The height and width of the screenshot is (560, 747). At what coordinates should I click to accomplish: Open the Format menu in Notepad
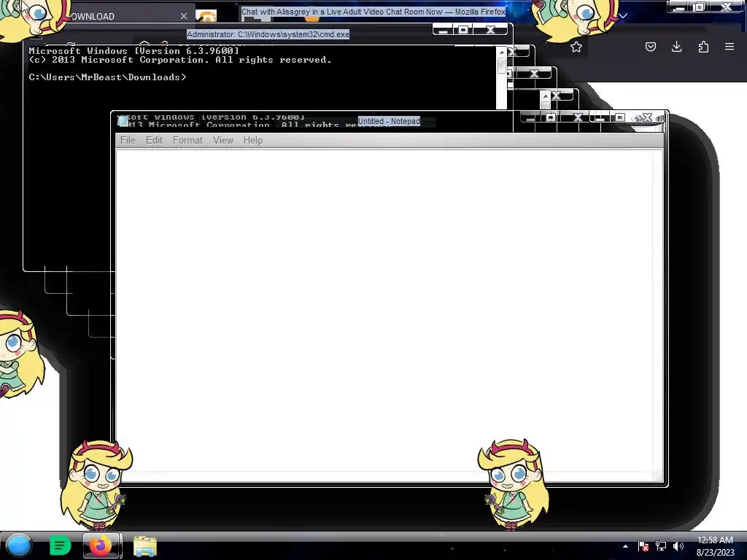[187, 140]
